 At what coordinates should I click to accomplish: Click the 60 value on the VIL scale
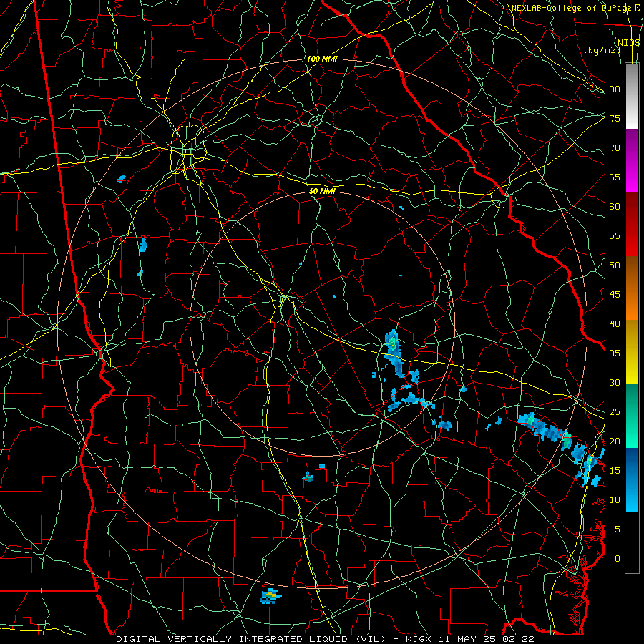click(x=615, y=207)
